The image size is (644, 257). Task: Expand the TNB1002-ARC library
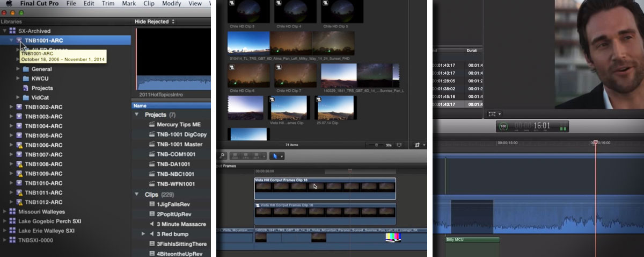pos(12,107)
